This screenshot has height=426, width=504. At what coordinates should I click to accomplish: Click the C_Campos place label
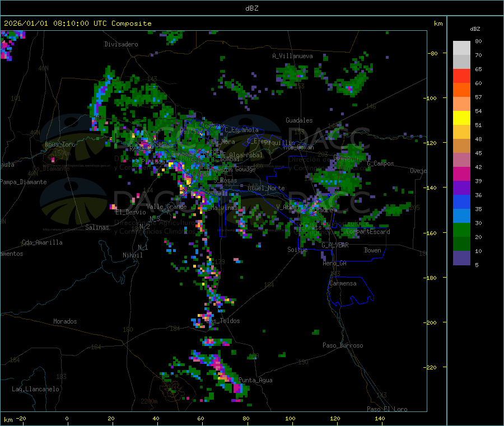381,163
